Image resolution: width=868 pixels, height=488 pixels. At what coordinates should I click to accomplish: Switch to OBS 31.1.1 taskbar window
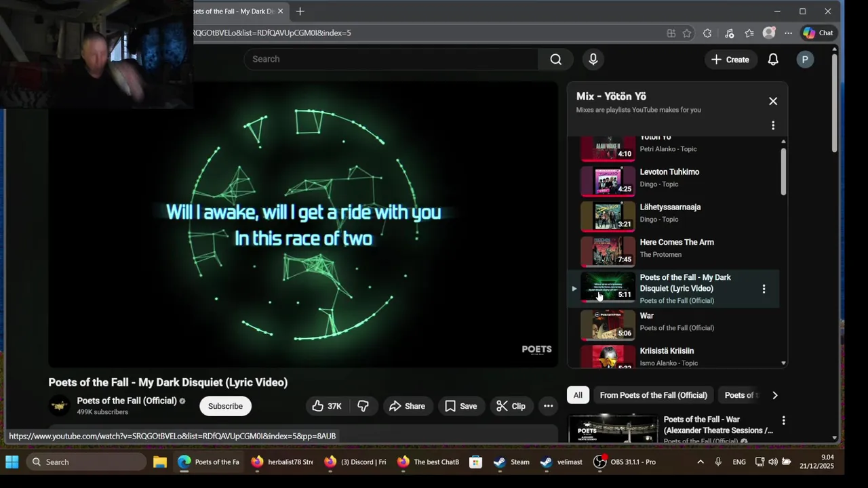[x=624, y=462]
